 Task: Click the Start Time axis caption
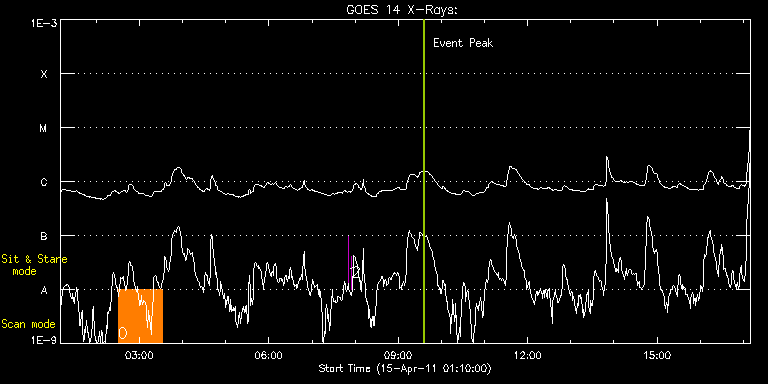(405, 368)
